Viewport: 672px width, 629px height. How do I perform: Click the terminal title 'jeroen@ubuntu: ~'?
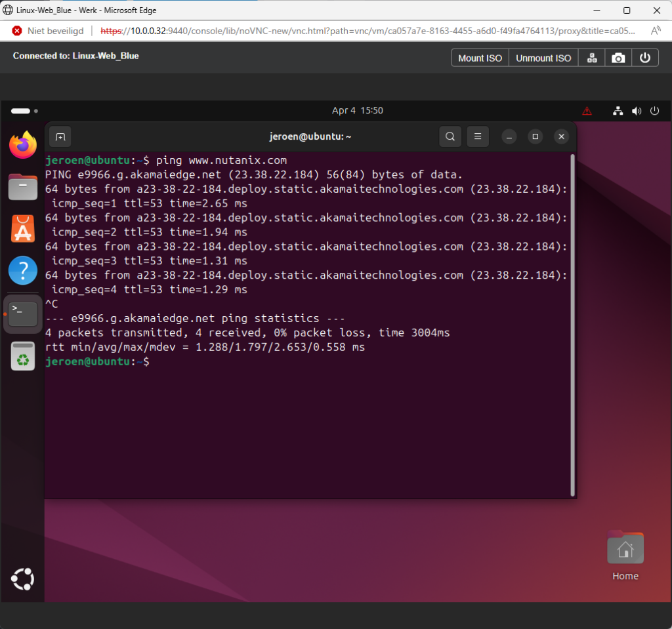(310, 136)
